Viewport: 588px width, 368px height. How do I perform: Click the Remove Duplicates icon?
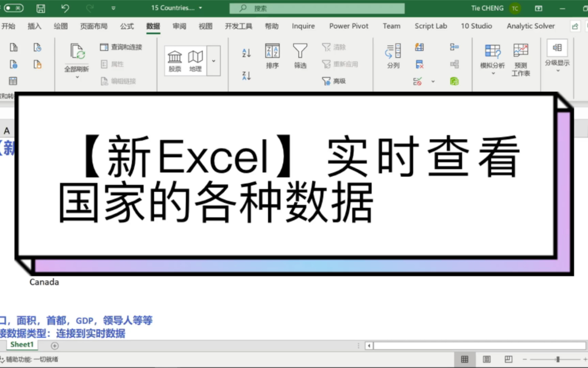(x=419, y=64)
